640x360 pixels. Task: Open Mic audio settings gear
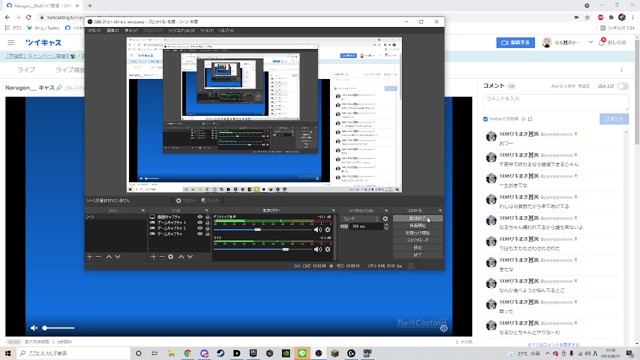(x=327, y=249)
